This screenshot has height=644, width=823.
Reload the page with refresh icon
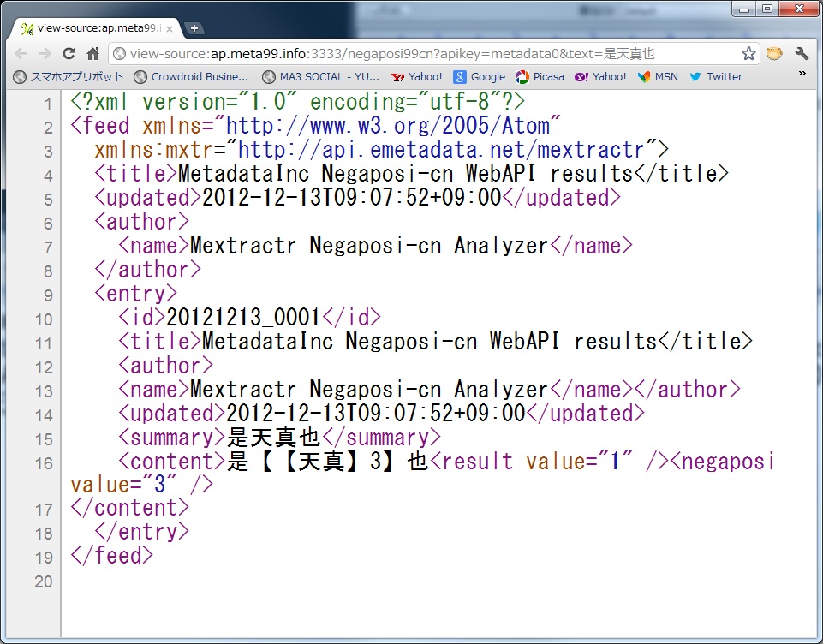pos(69,54)
